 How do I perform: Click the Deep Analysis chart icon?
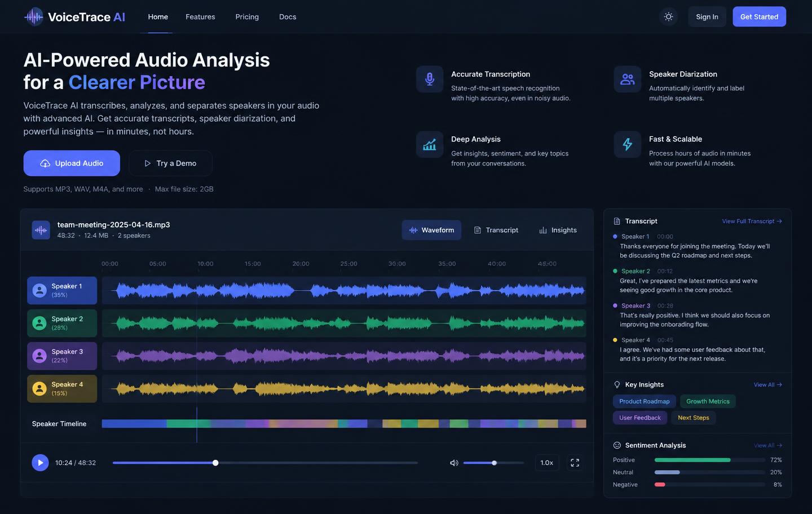tap(430, 145)
